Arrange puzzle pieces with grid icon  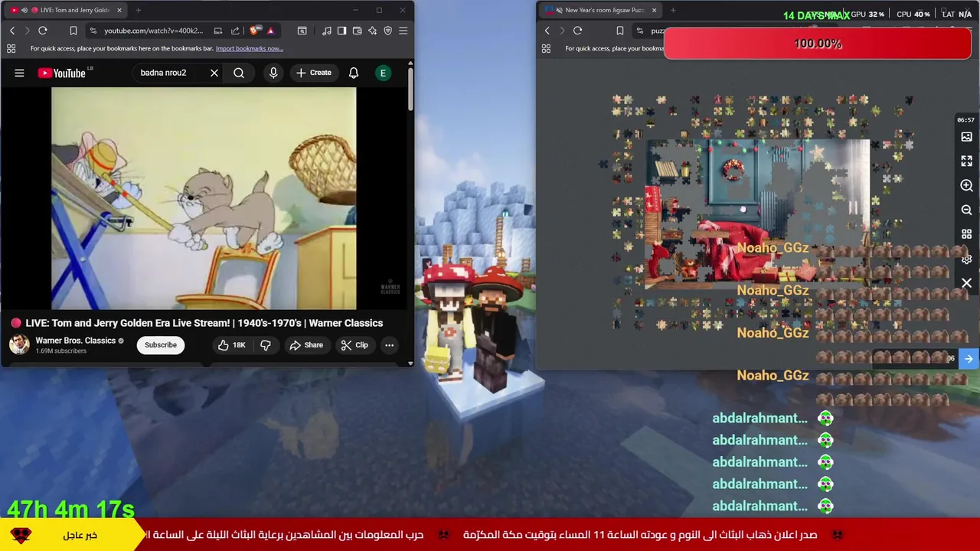click(966, 234)
